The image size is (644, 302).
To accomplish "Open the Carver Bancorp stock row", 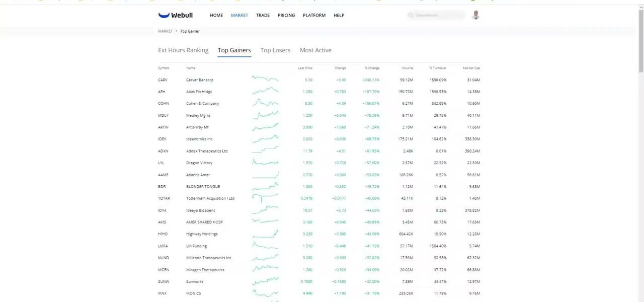I will pos(200,80).
